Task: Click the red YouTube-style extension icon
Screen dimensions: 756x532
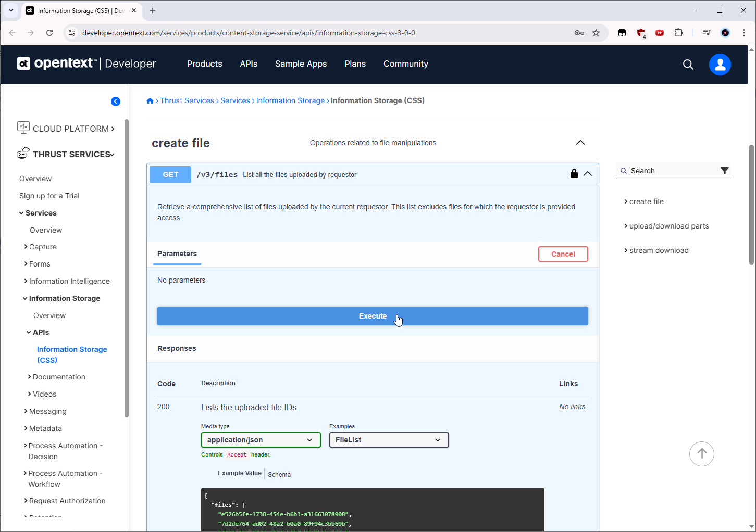Action: pyautogui.click(x=660, y=33)
